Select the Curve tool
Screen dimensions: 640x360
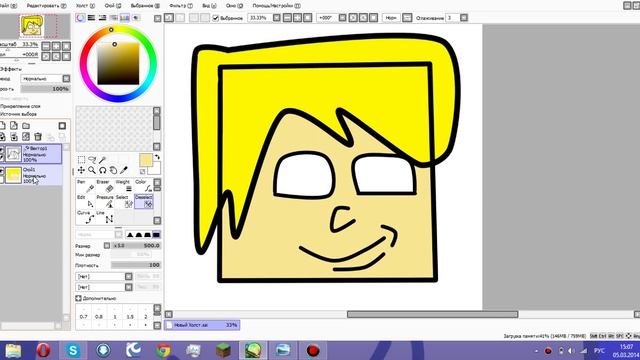pos(85,217)
